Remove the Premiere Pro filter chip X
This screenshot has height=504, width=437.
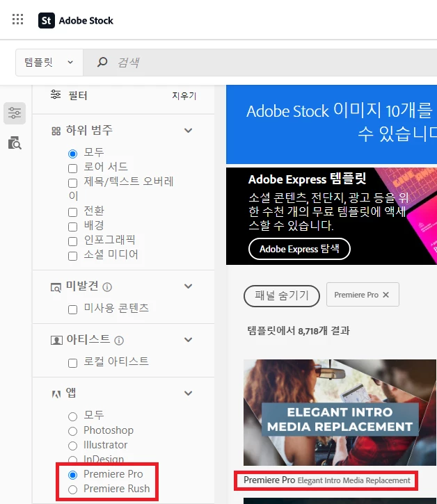pyautogui.click(x=386, y=295)
